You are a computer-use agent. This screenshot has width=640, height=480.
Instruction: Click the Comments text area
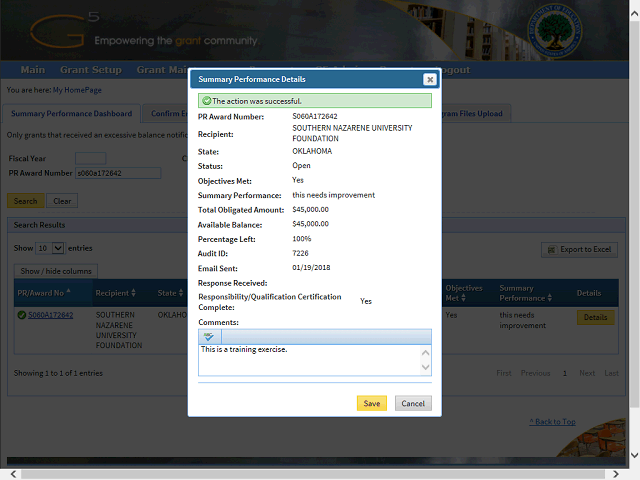click(309, 360)
